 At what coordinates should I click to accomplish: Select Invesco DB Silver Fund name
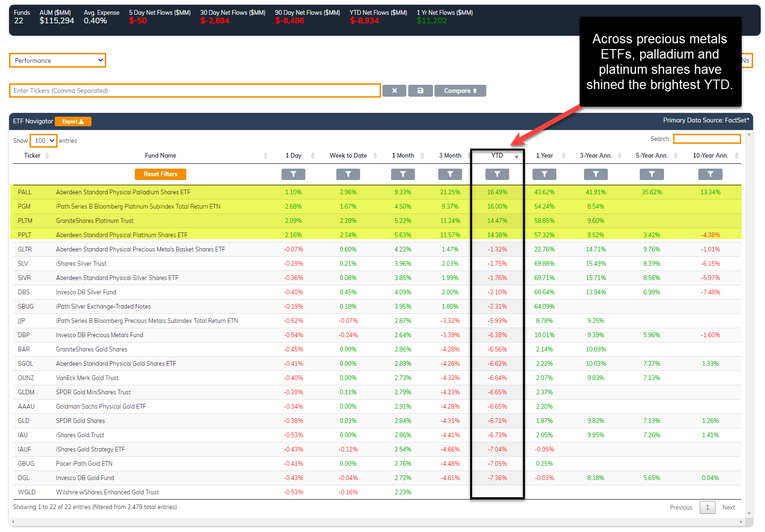(86, 292)
